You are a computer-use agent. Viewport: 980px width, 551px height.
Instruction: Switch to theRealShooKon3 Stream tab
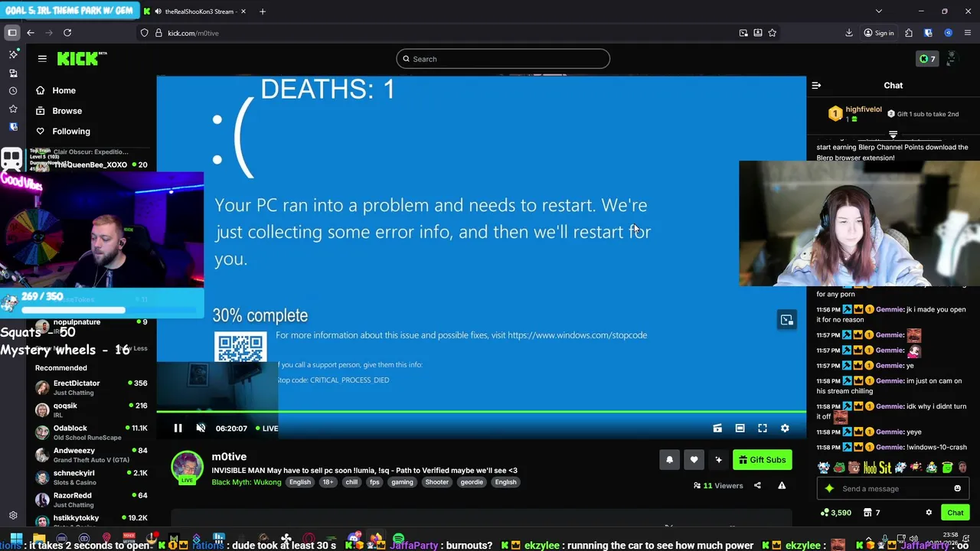pyautogui.click(x=194, y=11)
